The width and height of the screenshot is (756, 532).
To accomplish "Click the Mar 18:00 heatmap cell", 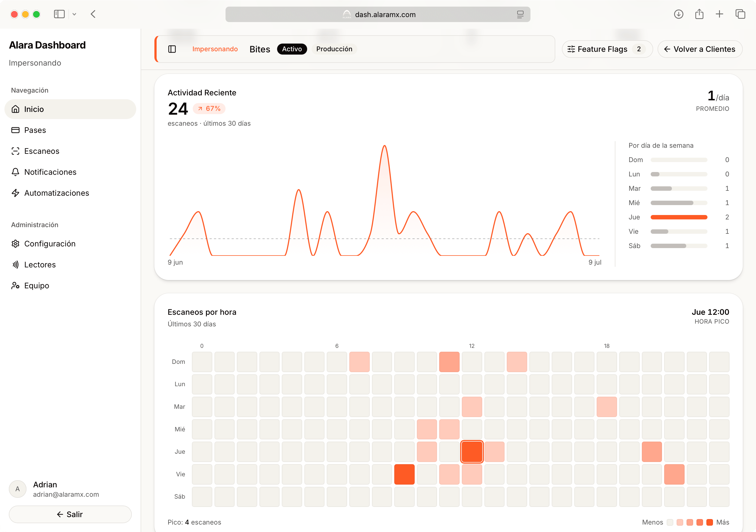I will point(607,407).
